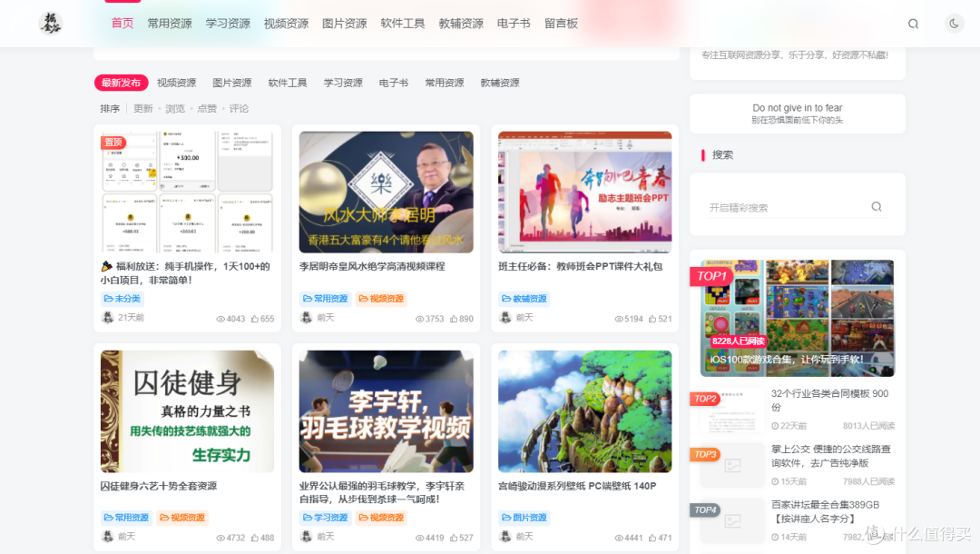Screen dimensions: 980x554
Task: Open the post title 班主任必备：教师班会PPT课件大礼包
Action: tap(580, 266)
